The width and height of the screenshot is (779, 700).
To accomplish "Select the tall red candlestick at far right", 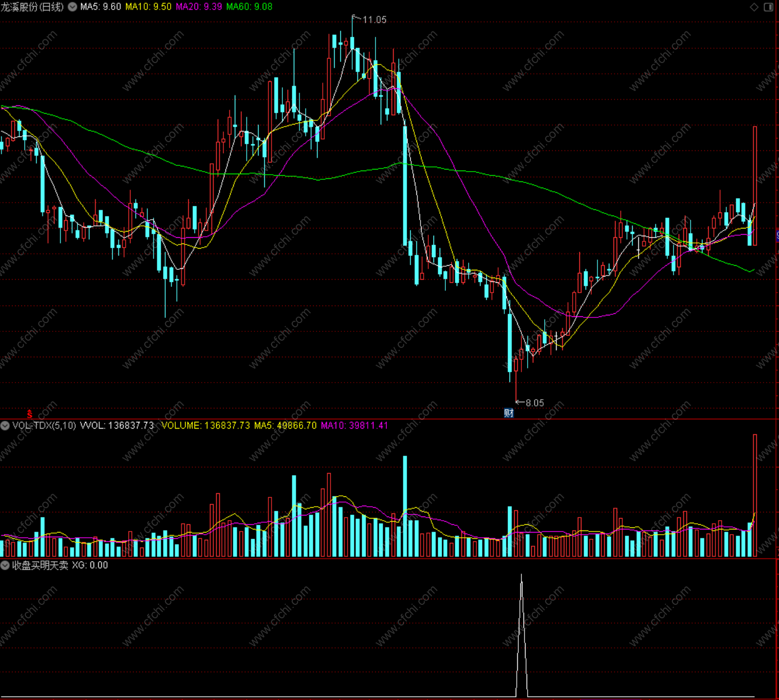I will click(x=755, y=186).
